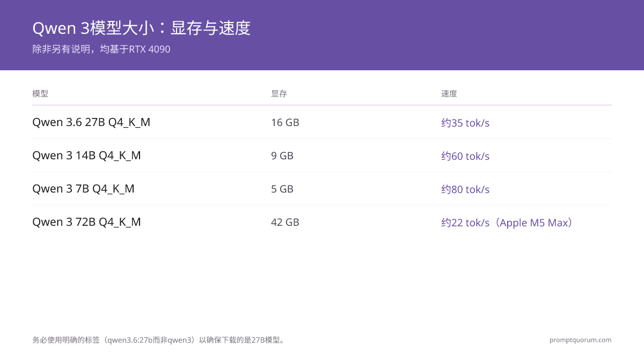Click the '模型' column header

(40, 93)
